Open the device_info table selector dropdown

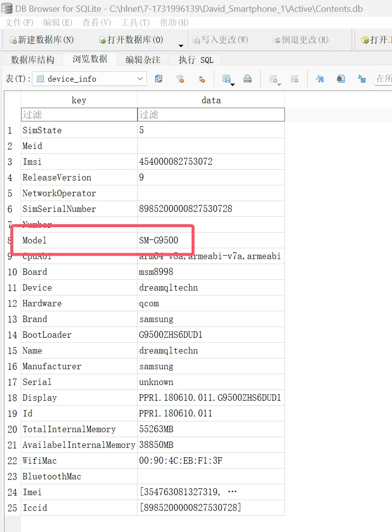[89, 79]
